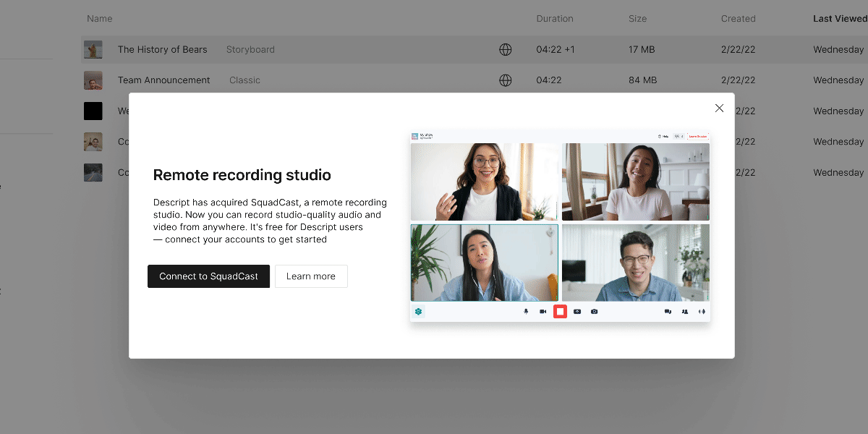This screenshot has height=434, width=868.
Task: Click the woman in black blazer video tile
Action: tap(485, 182)
